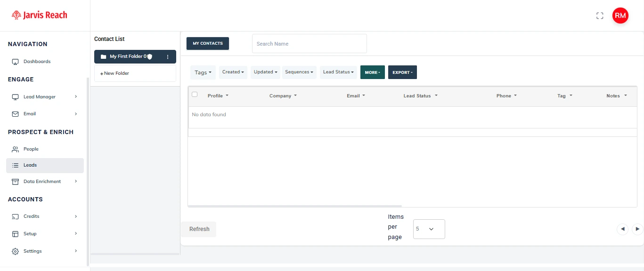Expand the Setup submenu chevron
Viewport: 644px width, 271px height.
tap(76, 234)
